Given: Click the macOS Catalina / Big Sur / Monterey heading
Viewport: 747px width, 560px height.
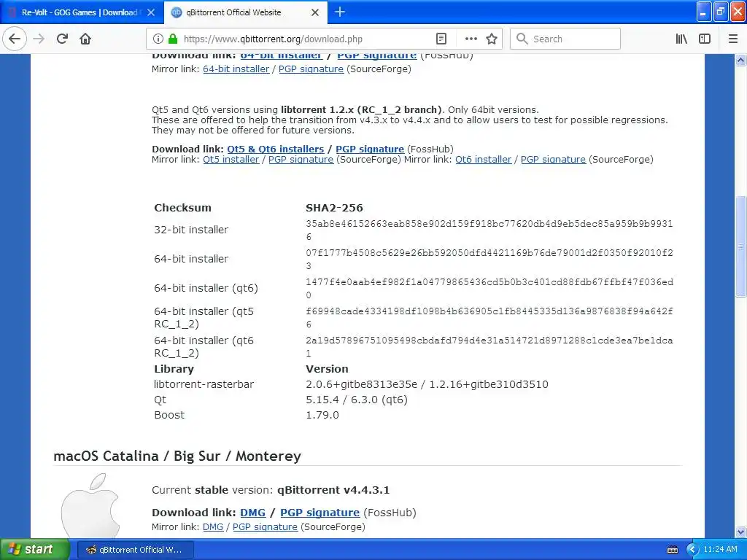Looking at the screenshot, I should click(177, 456).
